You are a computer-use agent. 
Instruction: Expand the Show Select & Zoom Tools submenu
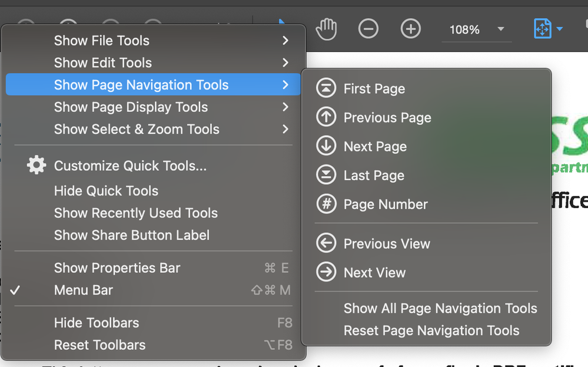pos(137,130)
